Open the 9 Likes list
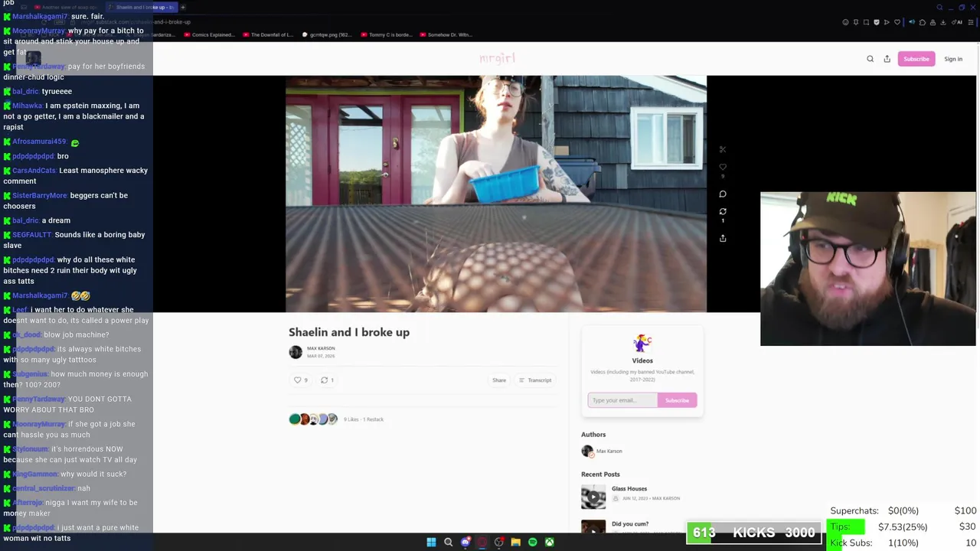Viewport: 980px width, 551px height. [351, 419]
